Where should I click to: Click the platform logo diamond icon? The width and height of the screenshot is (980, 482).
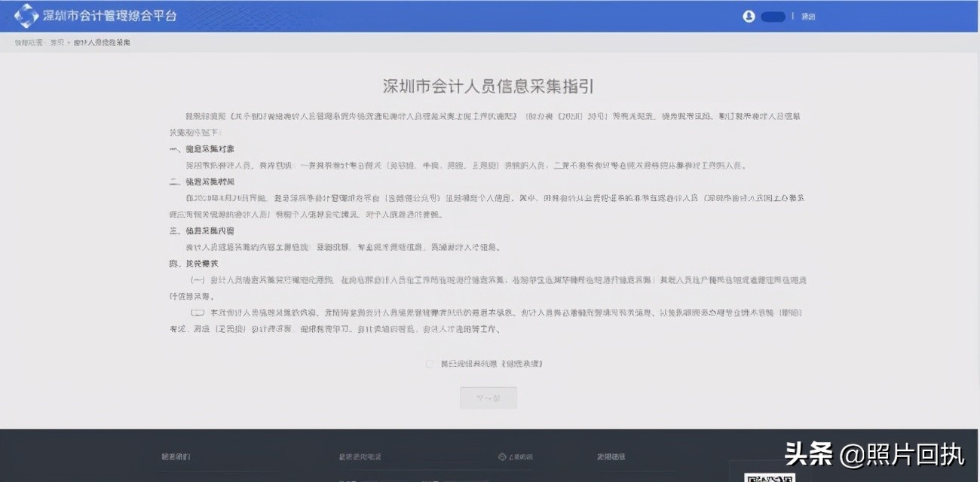[25, 15]
